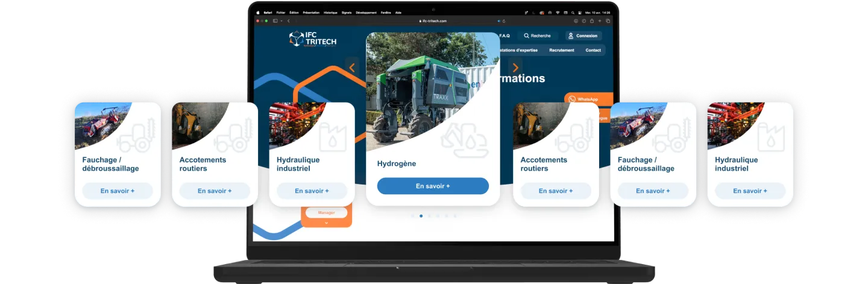
Task: Click the Safari share icon
Action: (591, 21)
